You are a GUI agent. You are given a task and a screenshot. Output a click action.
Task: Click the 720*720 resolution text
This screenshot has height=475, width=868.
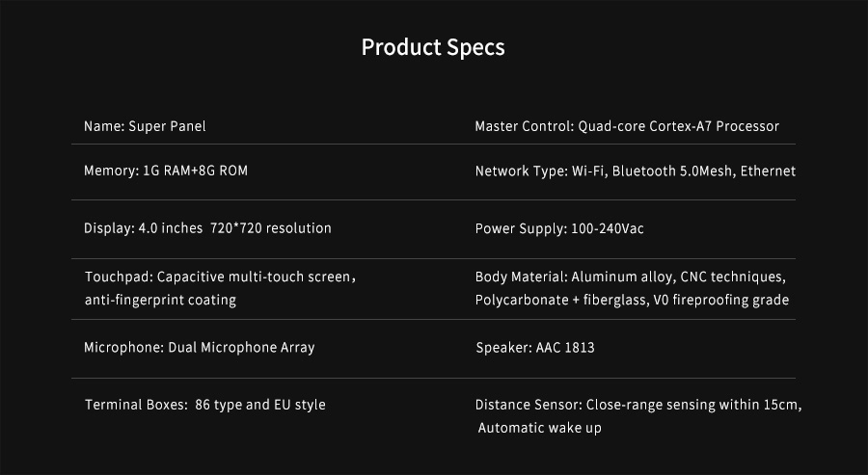coord(271,228)
